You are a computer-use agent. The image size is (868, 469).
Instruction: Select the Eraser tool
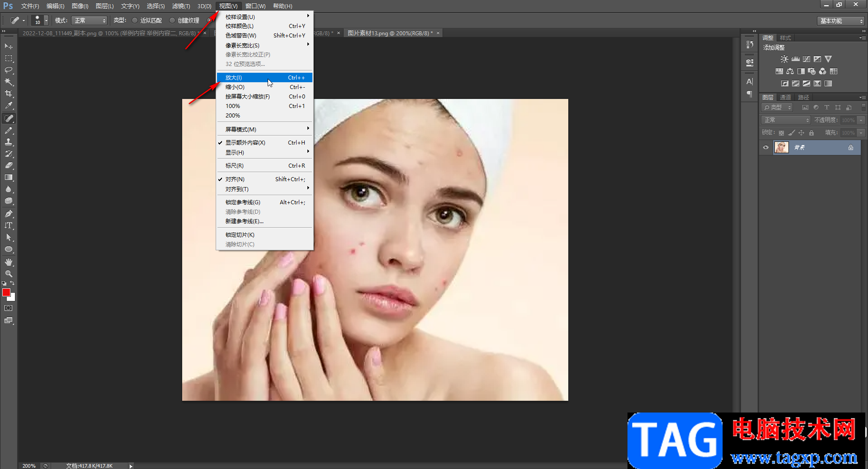[x=9, y=165]
